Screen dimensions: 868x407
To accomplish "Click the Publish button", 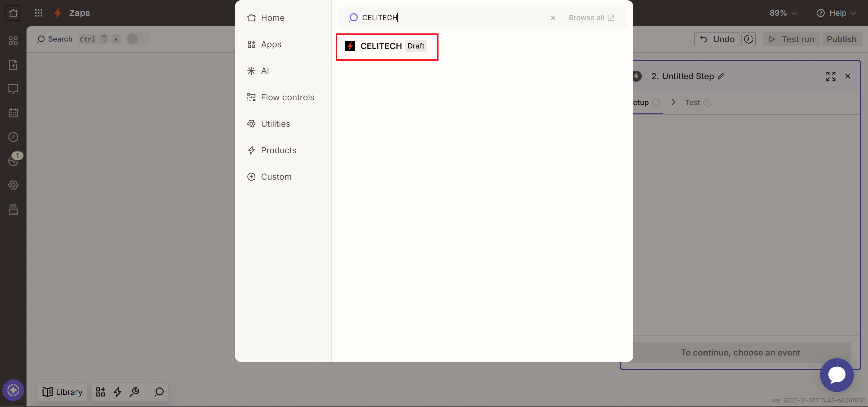I will 841,39.
